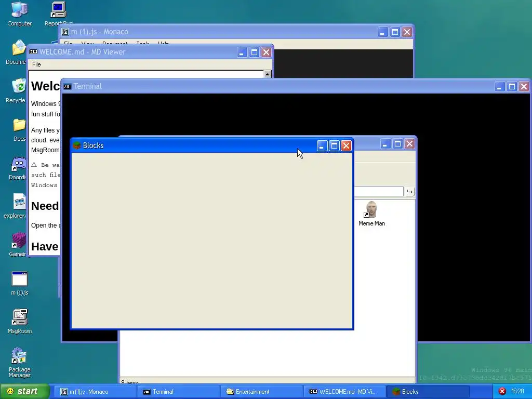Open the explorer desktop file icon
532x399 pixels.
[x=16, y=206]
